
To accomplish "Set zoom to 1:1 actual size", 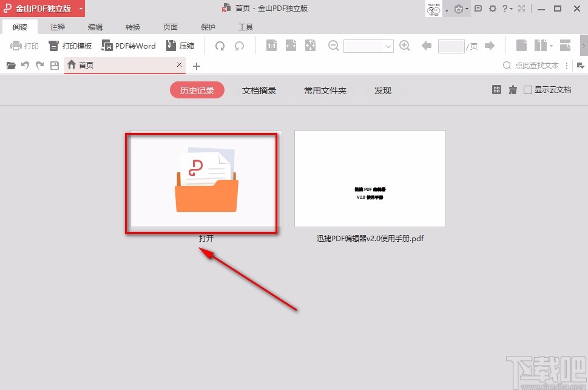I will tap(271, 45).
